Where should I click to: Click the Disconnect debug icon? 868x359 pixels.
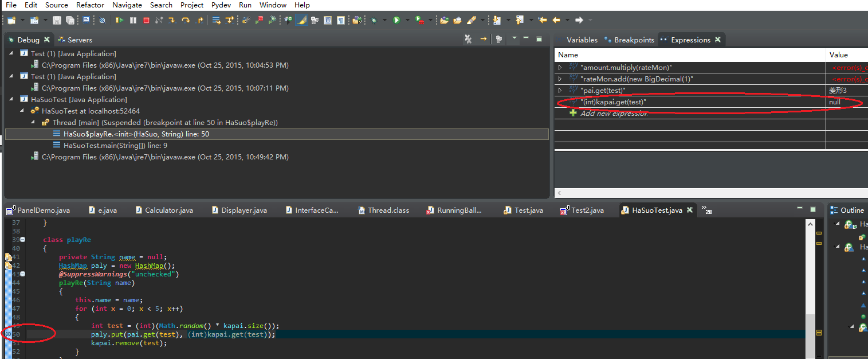click(159, 20)
